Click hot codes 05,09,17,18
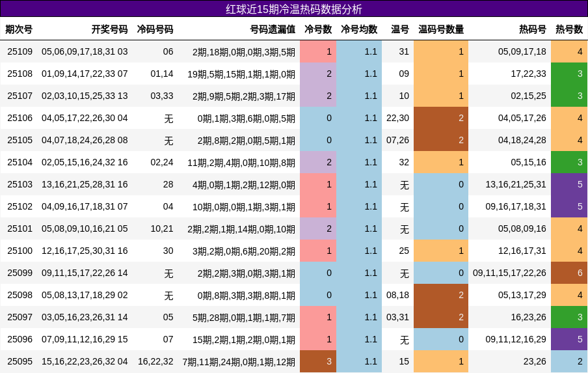Screen dimensions: 588x373 click(x=522, y=51)
